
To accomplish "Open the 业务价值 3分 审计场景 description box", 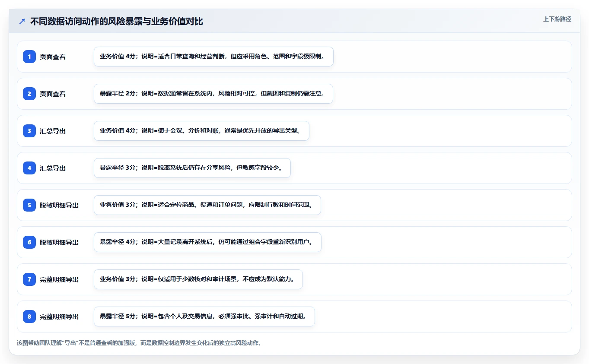I will 198,279.
